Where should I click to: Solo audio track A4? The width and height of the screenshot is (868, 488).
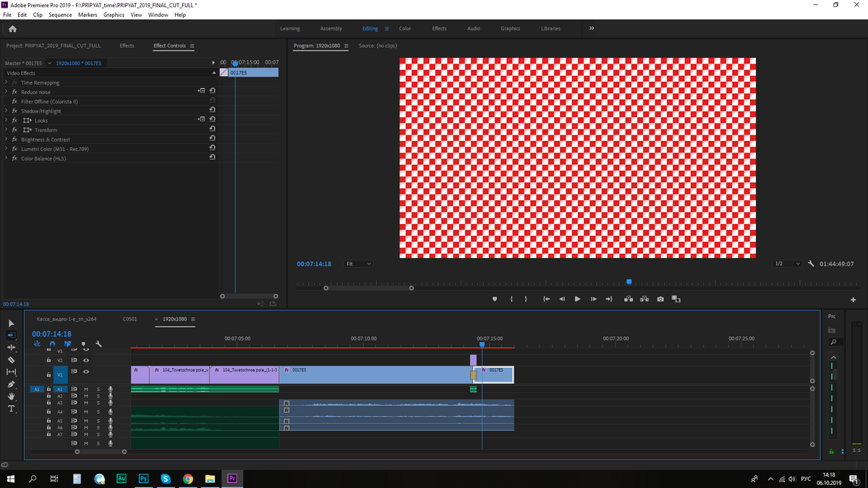[98, 412]
